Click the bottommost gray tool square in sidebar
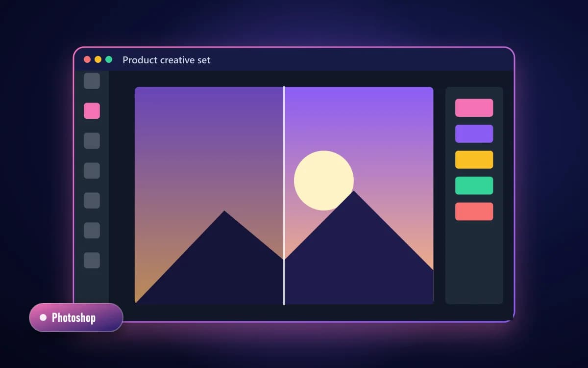The image size is (588, 368). coord(92,261)
